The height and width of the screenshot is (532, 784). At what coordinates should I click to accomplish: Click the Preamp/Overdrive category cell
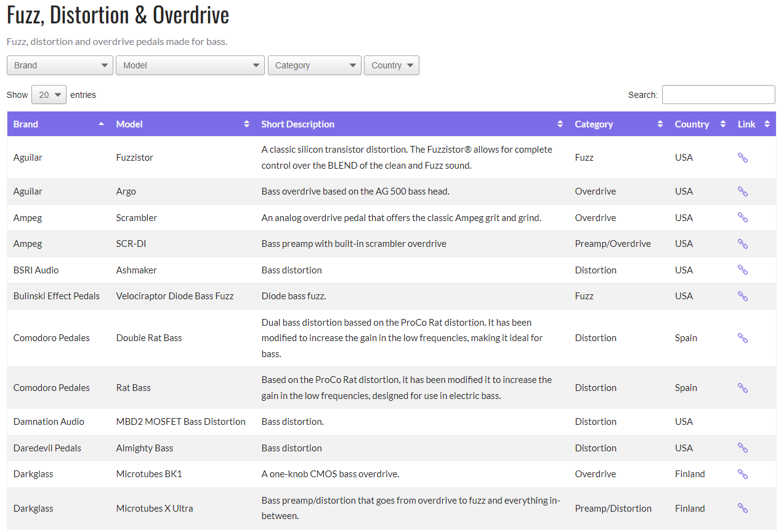click(x=613, y=244)
